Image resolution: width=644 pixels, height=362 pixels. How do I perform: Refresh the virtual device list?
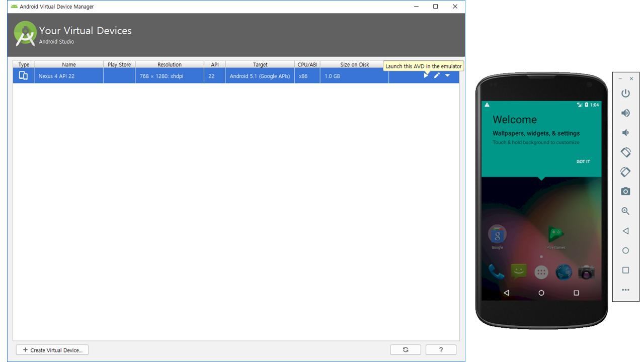pos(406,350)
